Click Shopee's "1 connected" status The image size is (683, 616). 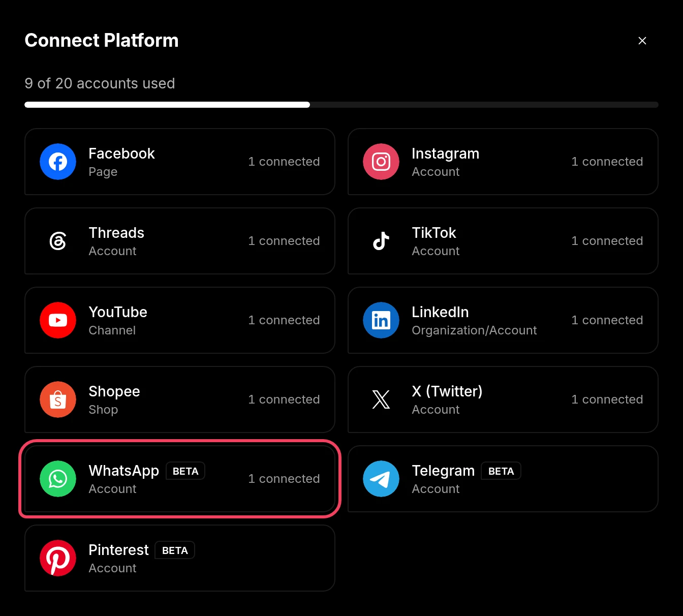(x=284, y=399)
